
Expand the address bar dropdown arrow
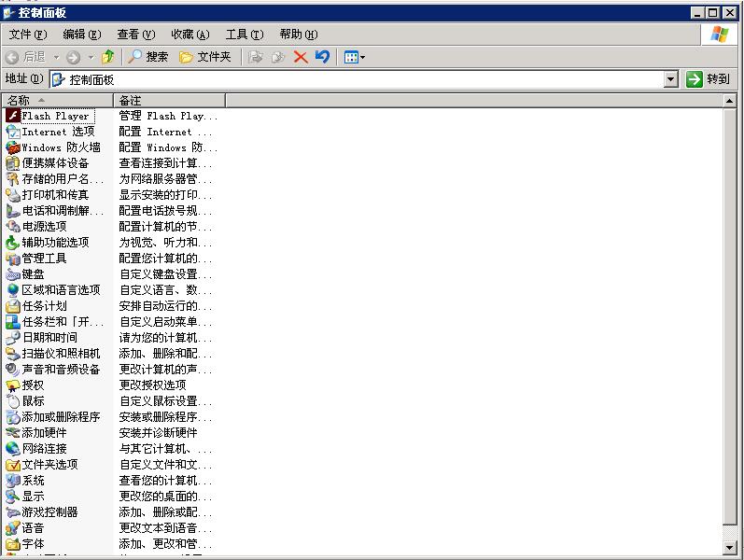tap(670, 79)
